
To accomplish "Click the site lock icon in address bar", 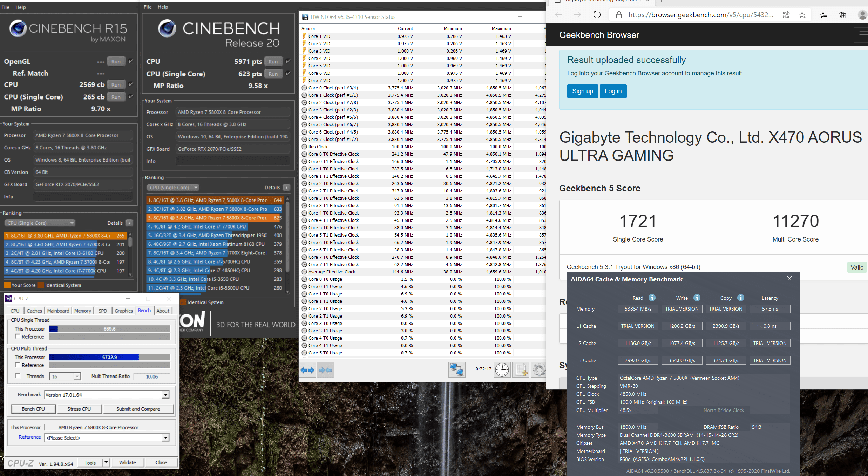I will coord(619,15).
